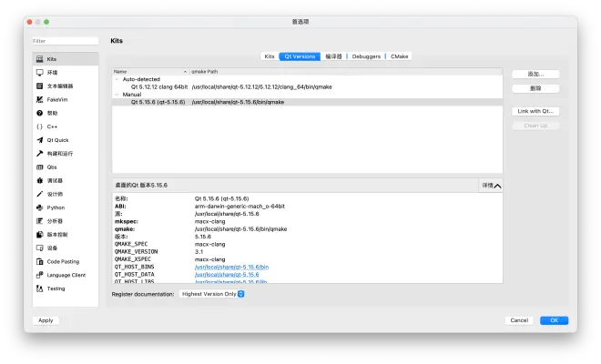This screenshot has width=601, height=364.
Task: Focus the Filter input field
Action: coord(66,41)
